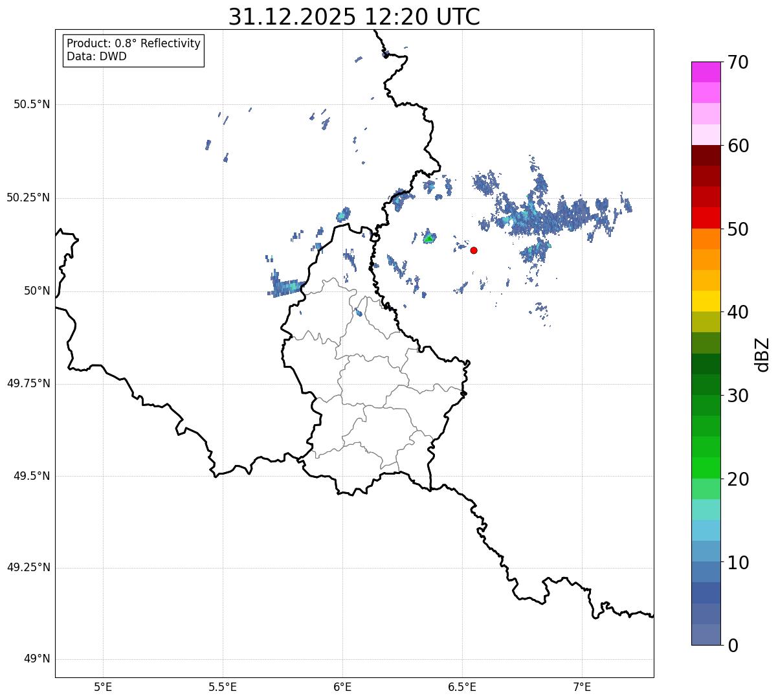The width and height of the screenshot is (778, 700).
Task: Click the title '31.12.2025 12:20 UTC'
Action: click(x=354, y=17)
